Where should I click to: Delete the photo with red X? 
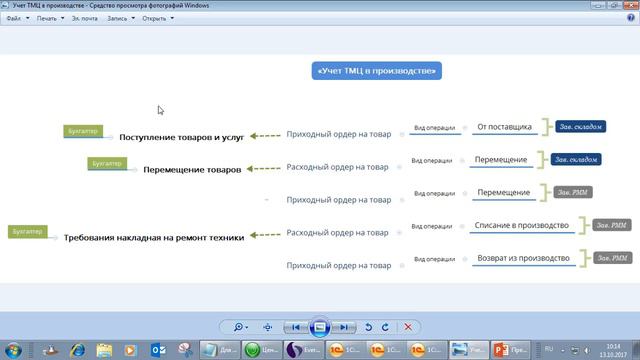[408, 327]
